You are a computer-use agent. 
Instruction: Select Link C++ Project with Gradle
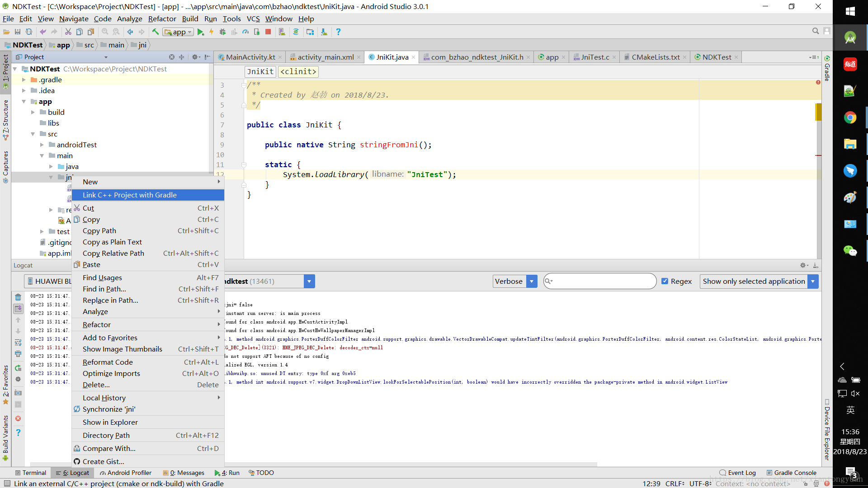(148, 195)
